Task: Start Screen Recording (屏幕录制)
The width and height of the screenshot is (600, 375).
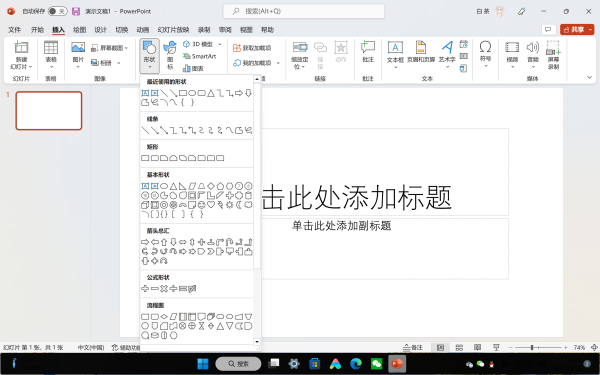Action: tap(553, 55)
